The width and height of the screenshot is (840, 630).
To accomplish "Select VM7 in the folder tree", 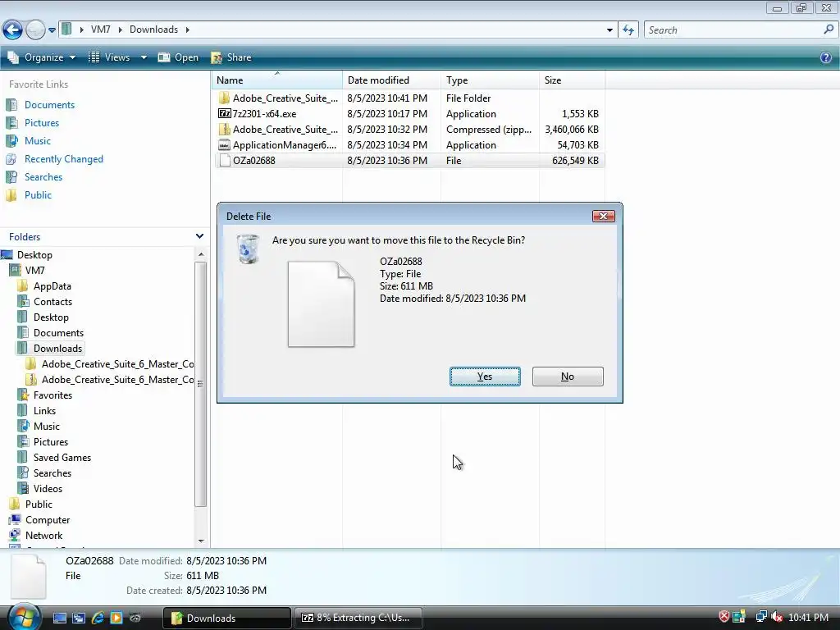I will [34, 271].
